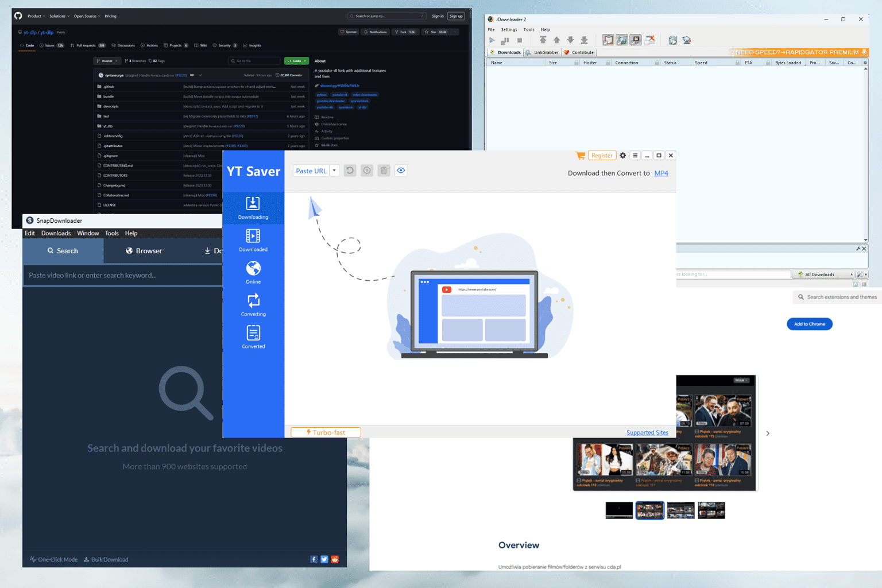Open Paste URL dropdown arrow in YT Saver
The height and width of the screenshot is (588, 882).
tap(334, 171)
